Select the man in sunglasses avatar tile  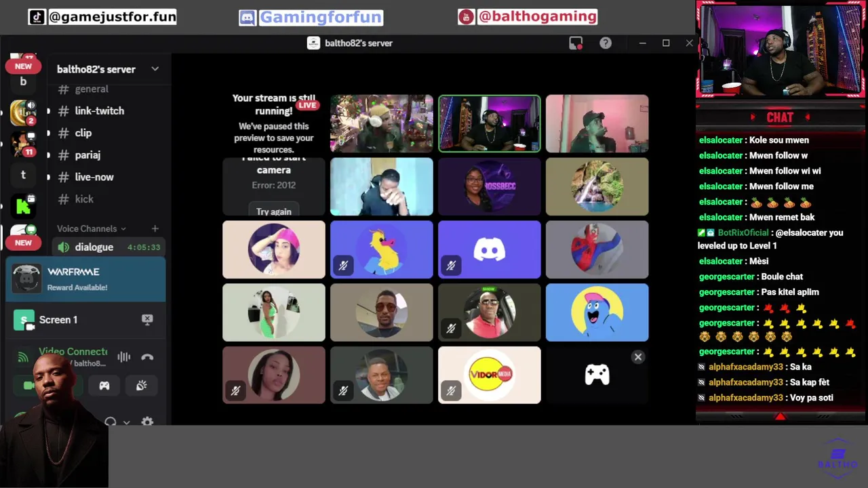tap(382, 312)
